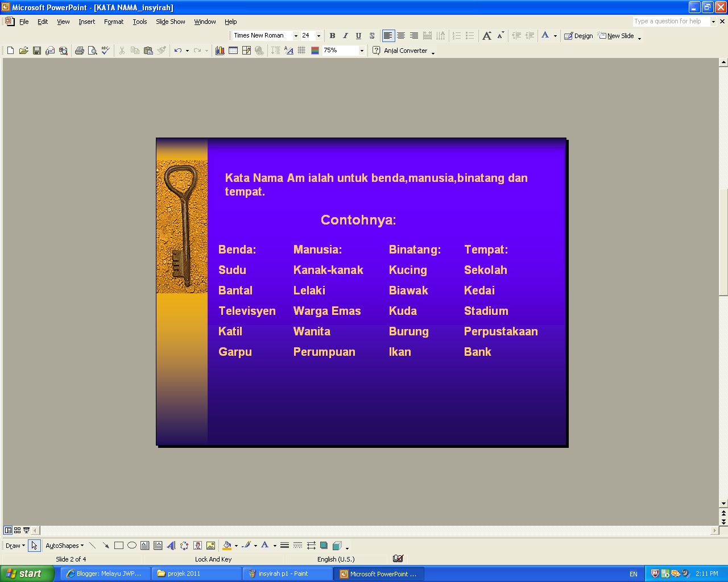Expand Line Color dropdown arrow
Image resolution: width=728 pixels, height=582 pixels.
coord(255,546)
